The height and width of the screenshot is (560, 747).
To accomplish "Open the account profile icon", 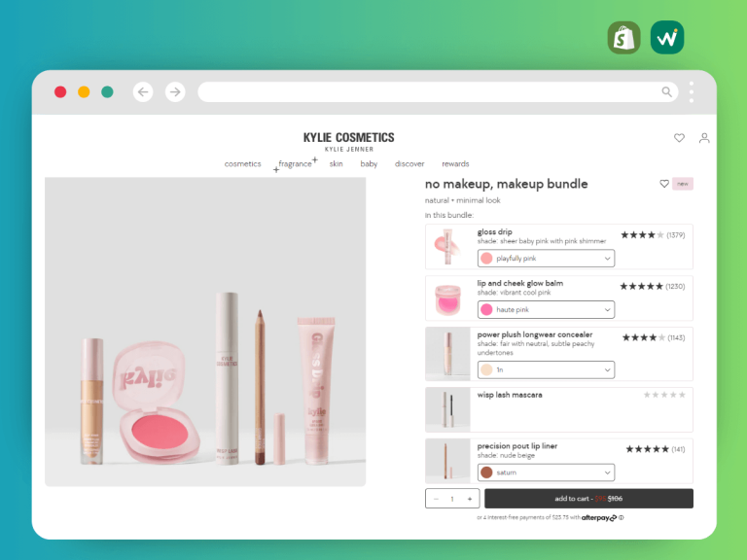I will click(x=704, y=138).
